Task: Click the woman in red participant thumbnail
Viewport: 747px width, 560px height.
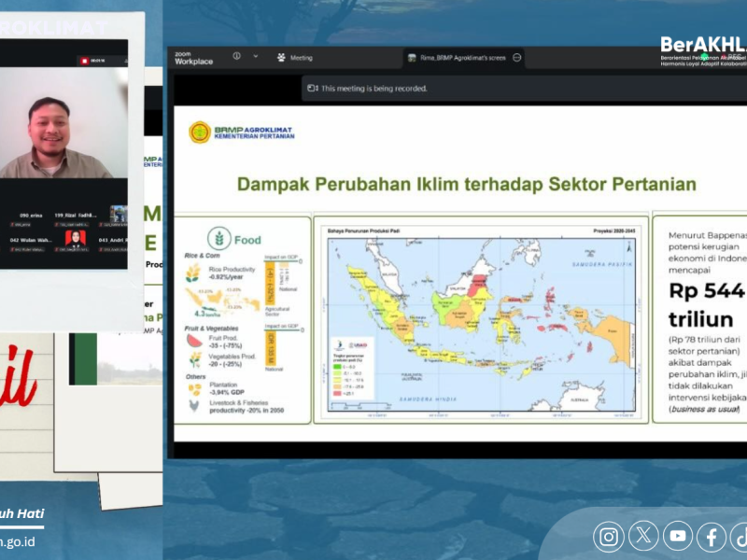Action: click(76, 239)
